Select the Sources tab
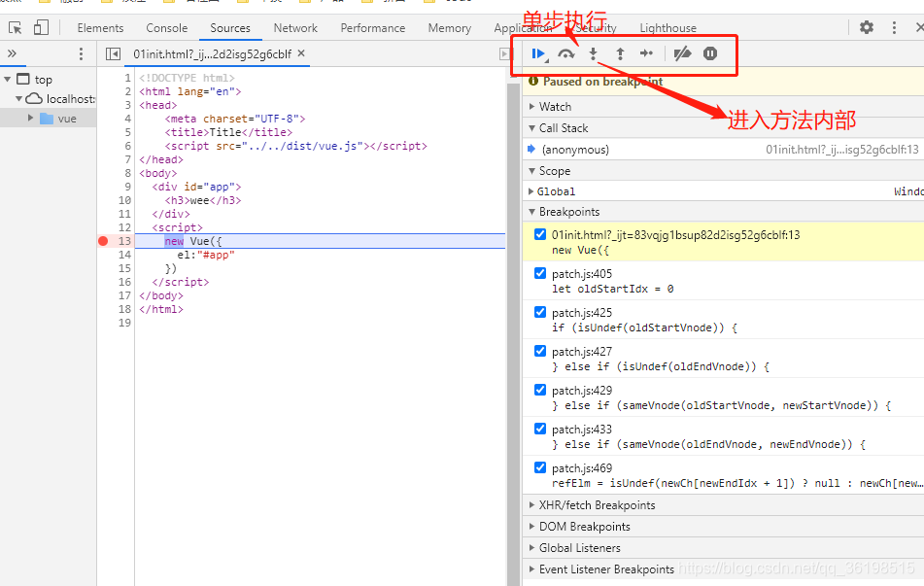924x586 pixels. pyautogui.click(x=230, y=28)
